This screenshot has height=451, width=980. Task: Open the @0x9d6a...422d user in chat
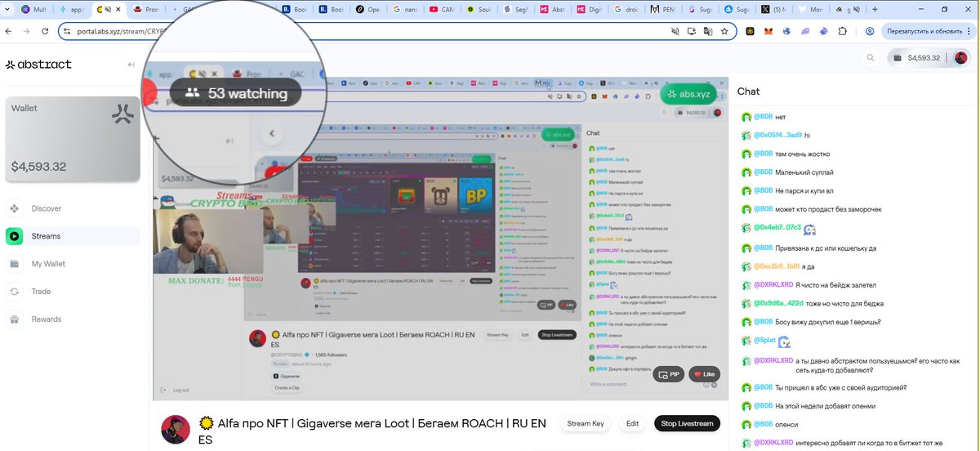click(x=777, y=304)
